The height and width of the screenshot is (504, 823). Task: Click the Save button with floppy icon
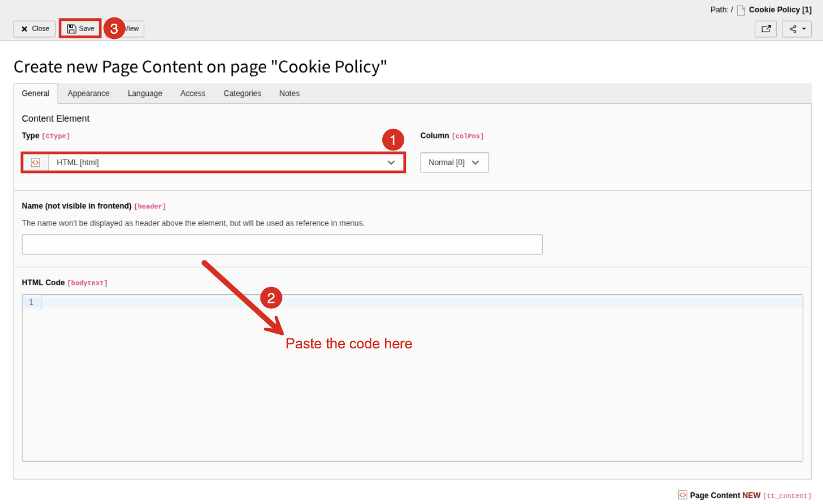click(81, 29)
